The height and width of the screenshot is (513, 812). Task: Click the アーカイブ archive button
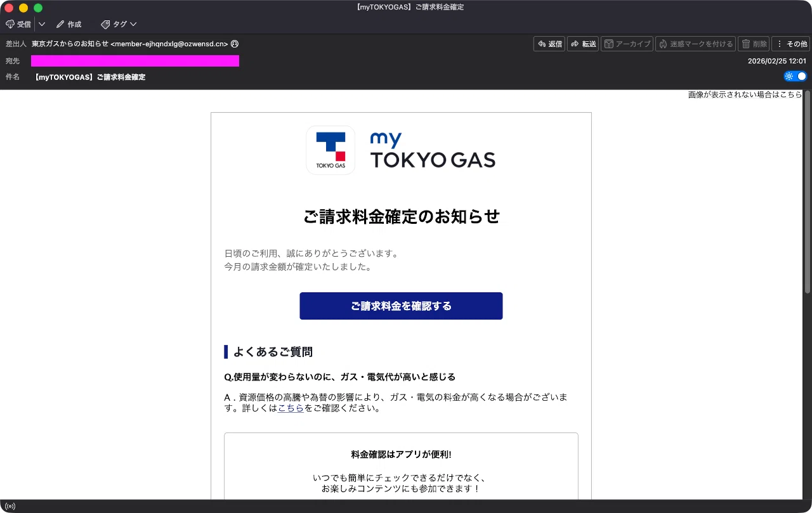click(627, 44)
